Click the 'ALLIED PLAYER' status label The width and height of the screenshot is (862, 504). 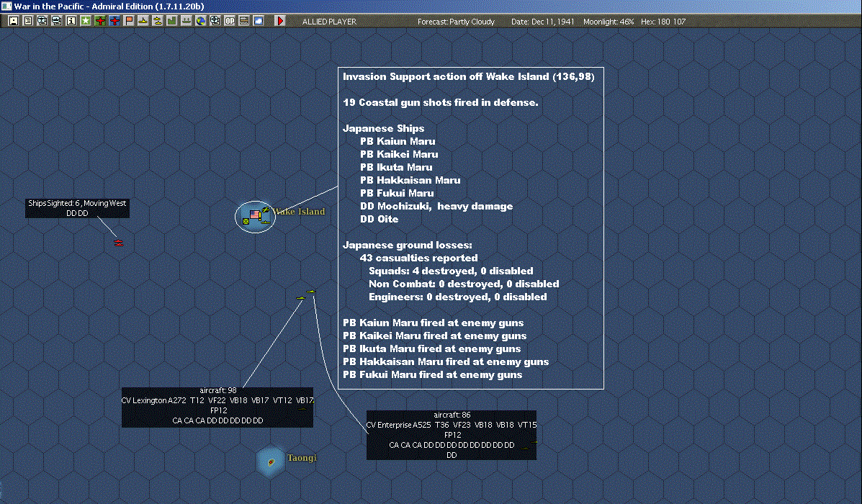[x=329, y=22]
